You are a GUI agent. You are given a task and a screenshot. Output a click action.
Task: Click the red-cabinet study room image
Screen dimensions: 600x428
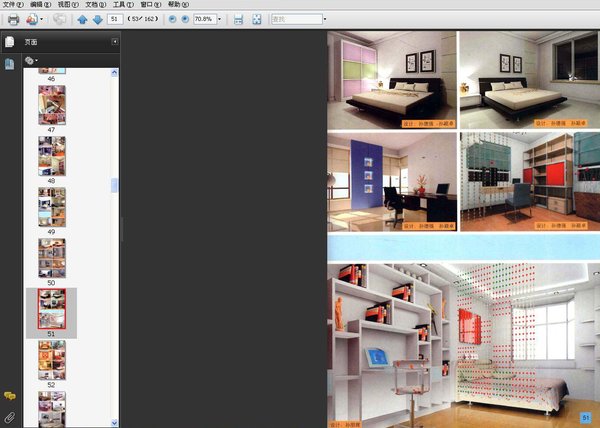[530, 182]
